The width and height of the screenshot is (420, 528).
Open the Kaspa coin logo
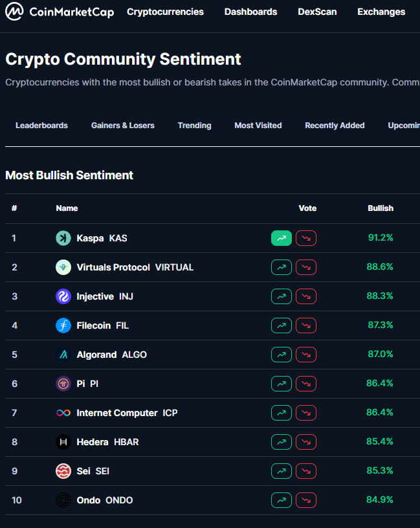[63, 238]
